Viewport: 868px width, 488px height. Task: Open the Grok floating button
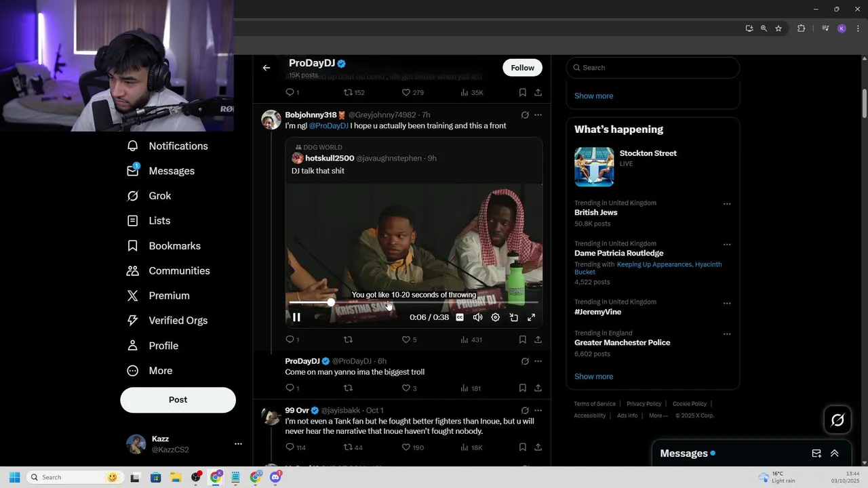click(837, 420)
